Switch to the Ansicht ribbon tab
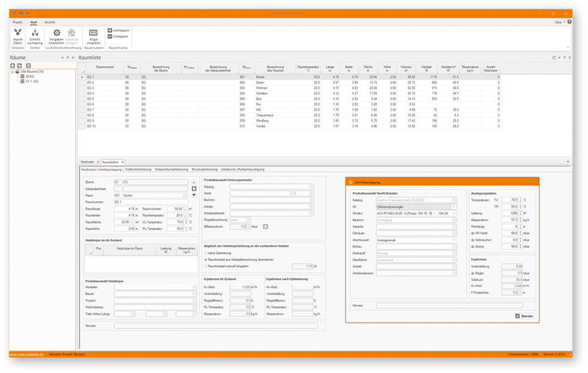 [50, 22]
